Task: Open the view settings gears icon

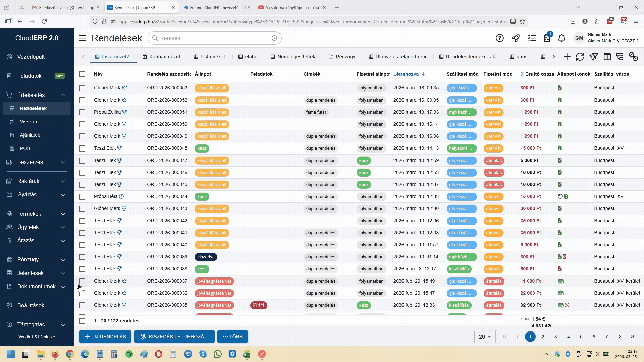Action: point(633,57)
